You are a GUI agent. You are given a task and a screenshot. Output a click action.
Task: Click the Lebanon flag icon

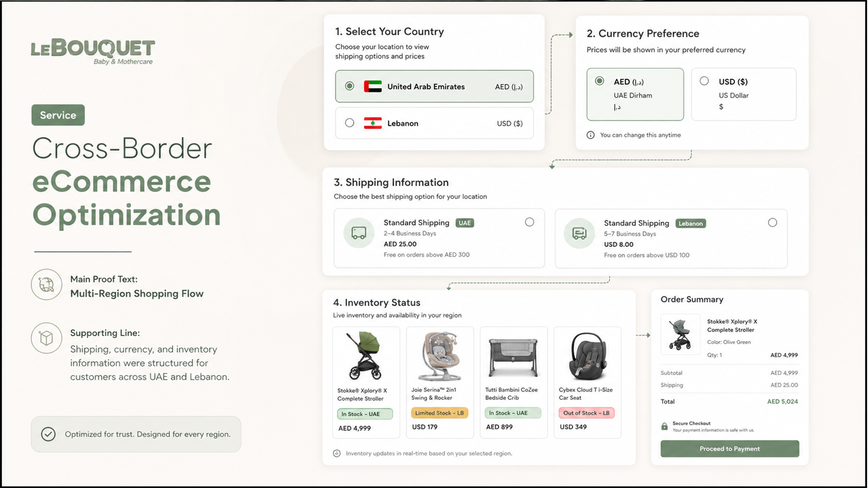(x=373, y=123)
